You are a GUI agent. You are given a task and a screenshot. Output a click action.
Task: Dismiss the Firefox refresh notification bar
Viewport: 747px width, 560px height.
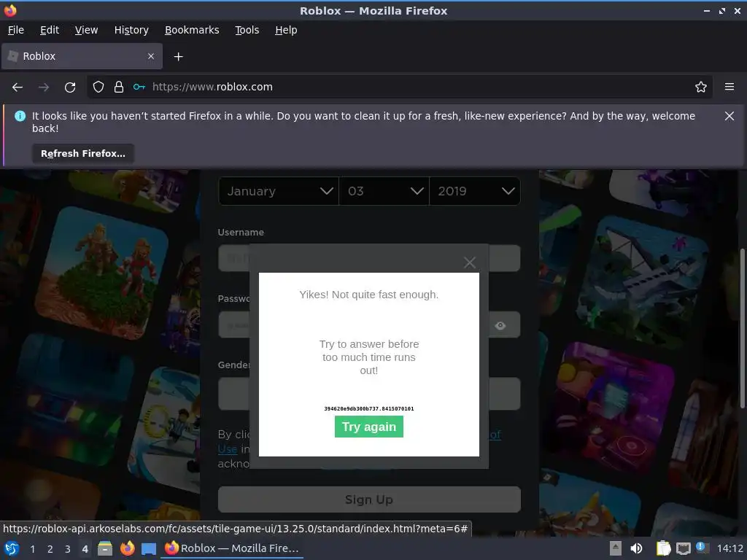(x=729, y=116)
